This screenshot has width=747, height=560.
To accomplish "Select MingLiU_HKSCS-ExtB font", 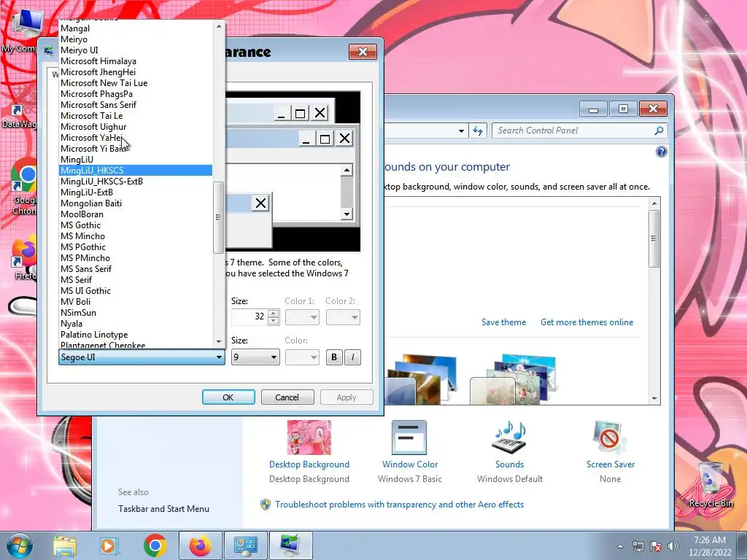I will [136, 182].
